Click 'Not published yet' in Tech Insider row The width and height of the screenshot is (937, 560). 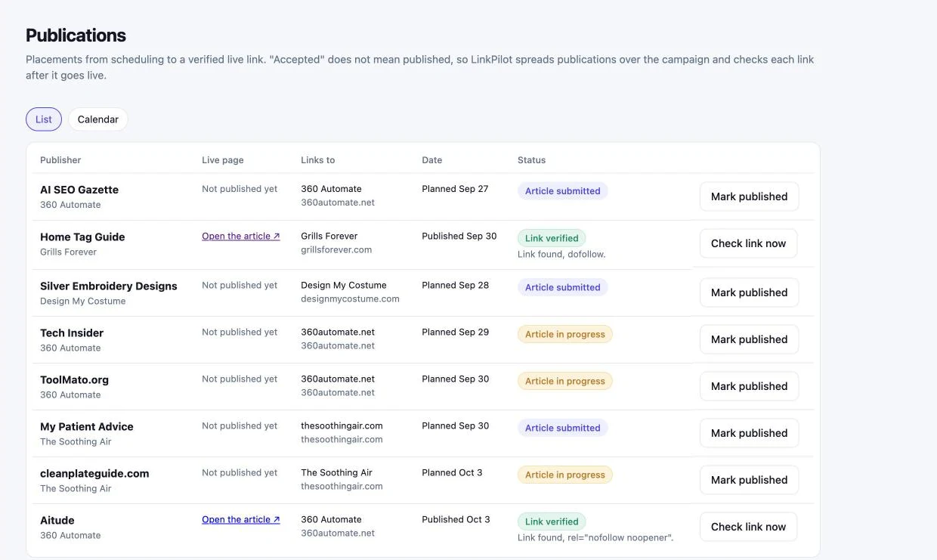(x=240, y=332)
